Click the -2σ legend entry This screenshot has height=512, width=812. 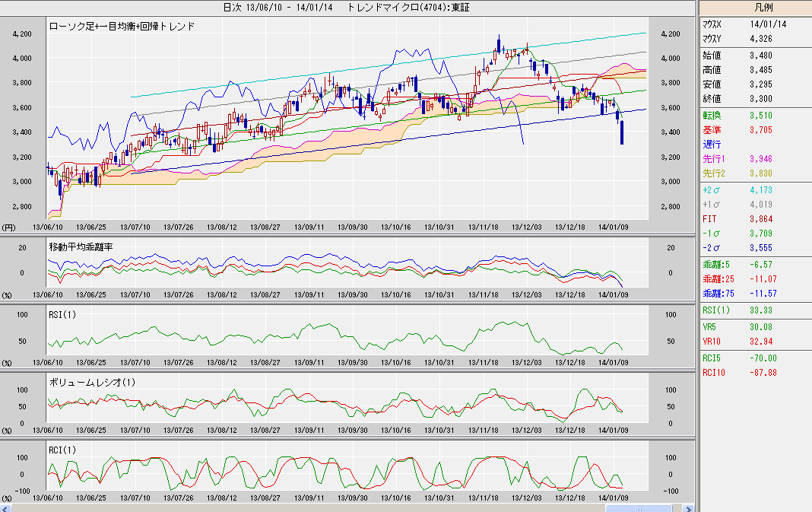713,247
